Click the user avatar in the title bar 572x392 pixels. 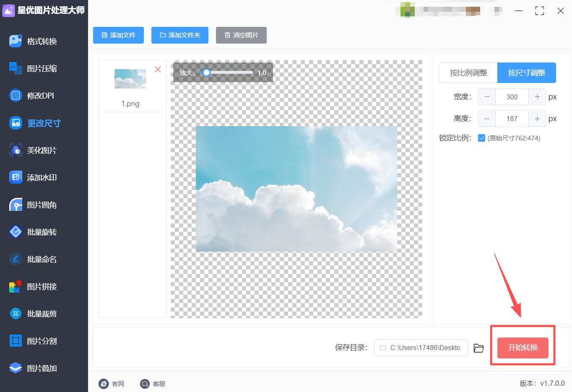tap(407, 10)
